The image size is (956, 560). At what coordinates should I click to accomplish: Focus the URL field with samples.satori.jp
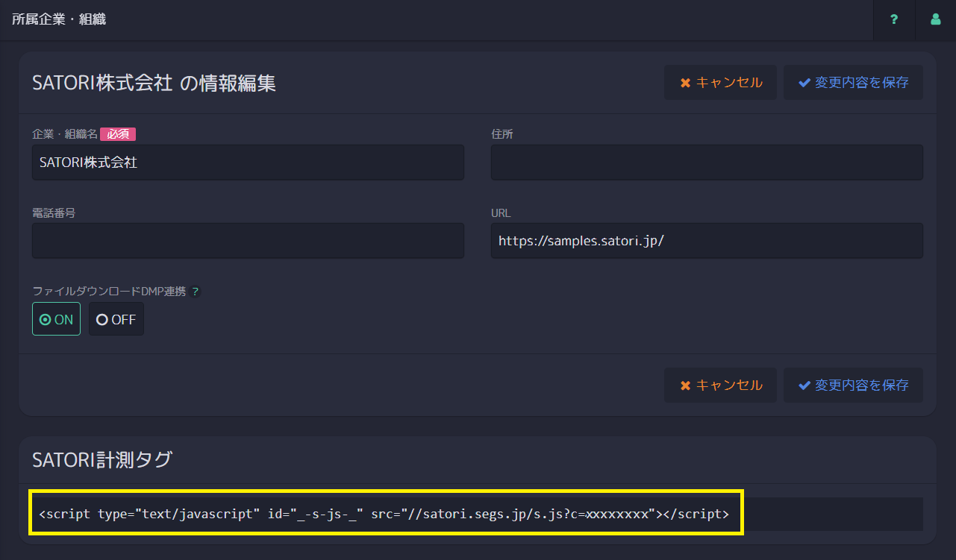(x=706, y=241)
